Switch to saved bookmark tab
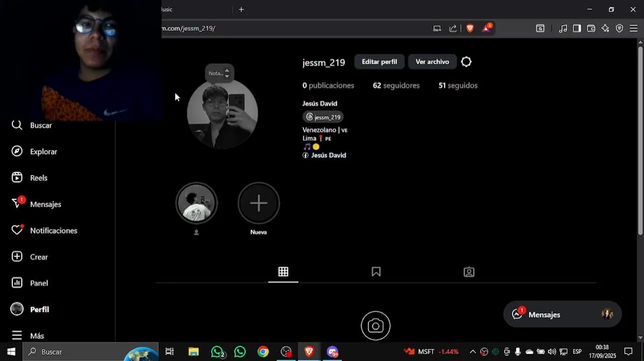 pyautogui.click(x=376, y=272)
